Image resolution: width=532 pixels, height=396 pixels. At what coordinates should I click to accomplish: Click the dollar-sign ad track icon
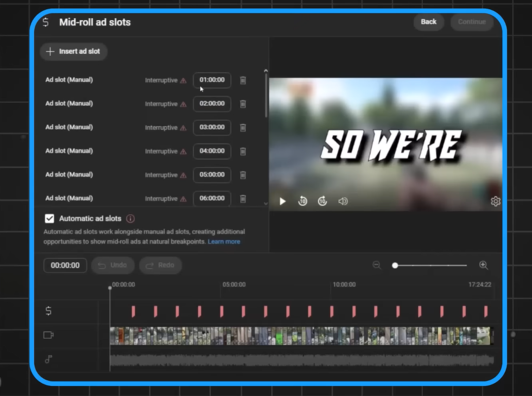49,311
